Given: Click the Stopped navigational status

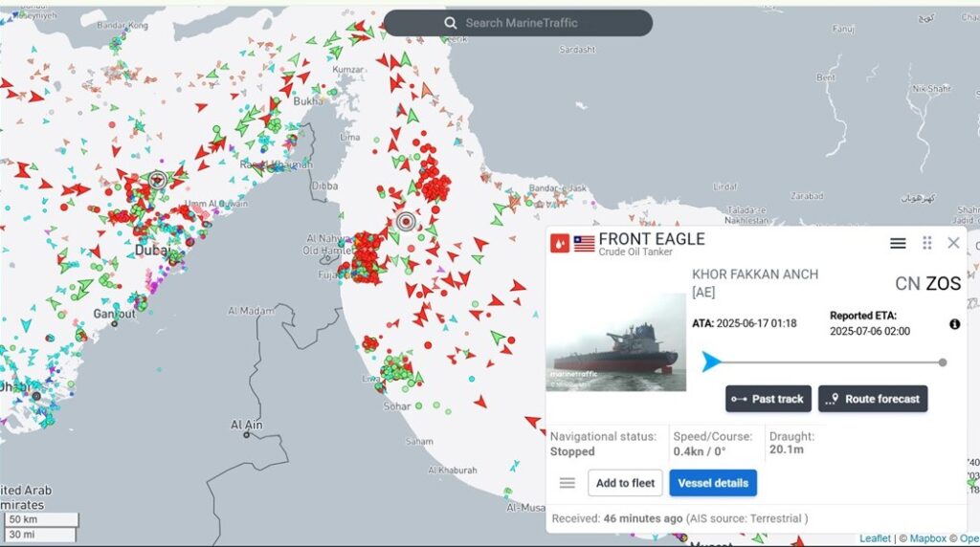Looking at the screenshot, I should 572,451.
